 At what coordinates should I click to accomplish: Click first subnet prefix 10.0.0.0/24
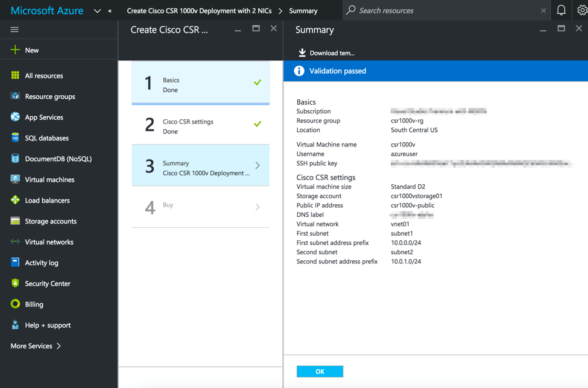[x=406, y=243]
